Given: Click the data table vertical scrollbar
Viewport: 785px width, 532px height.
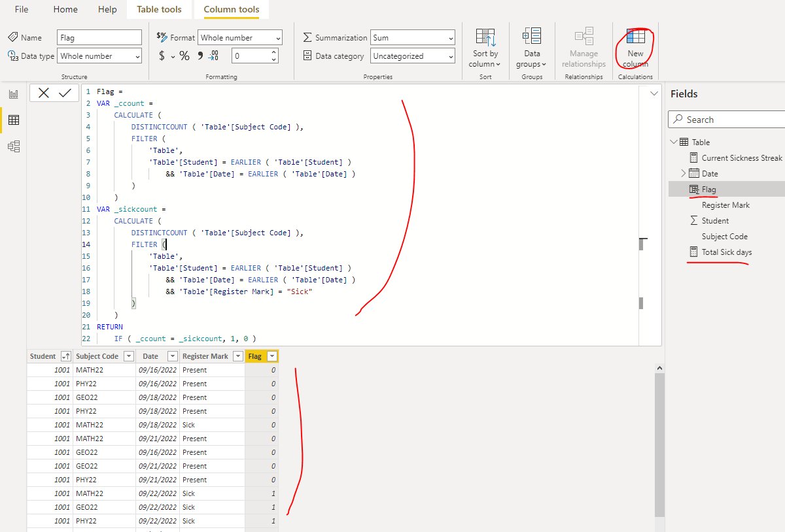Looking at the screenshot, I should 660,444.
